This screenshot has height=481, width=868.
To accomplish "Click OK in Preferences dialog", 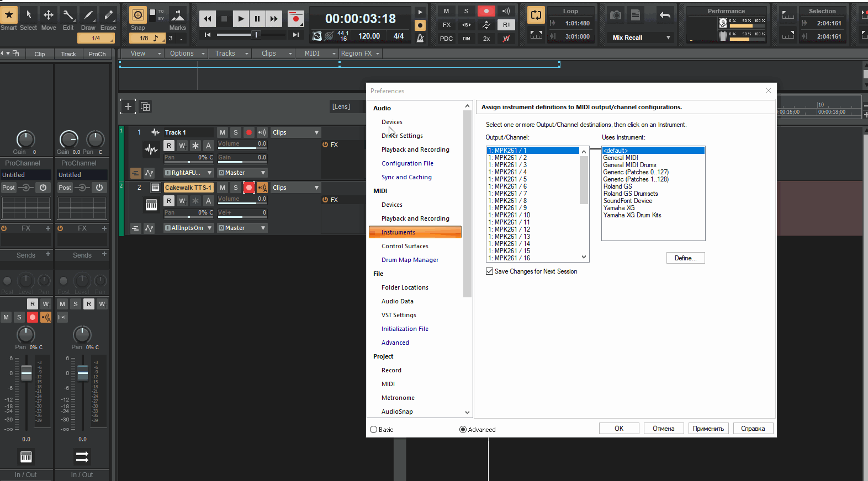I will (x=619, y=429).
